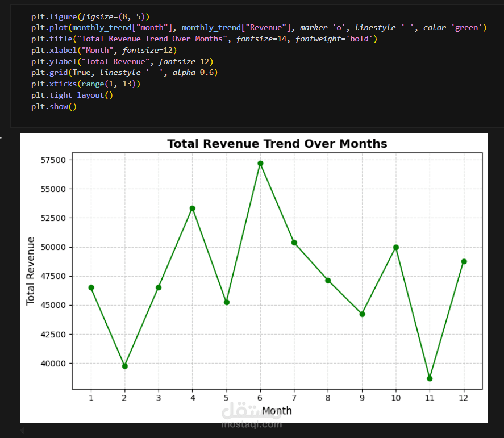Screen dimensions: 504x438
Task: Click the plt.plot monthly_trend code line
Action: point(259,28)
